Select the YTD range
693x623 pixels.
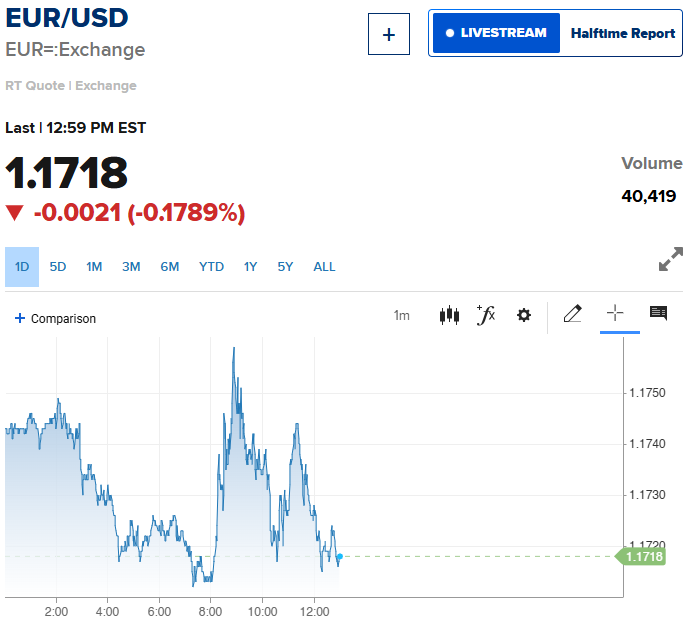click(x=211, y=267)
